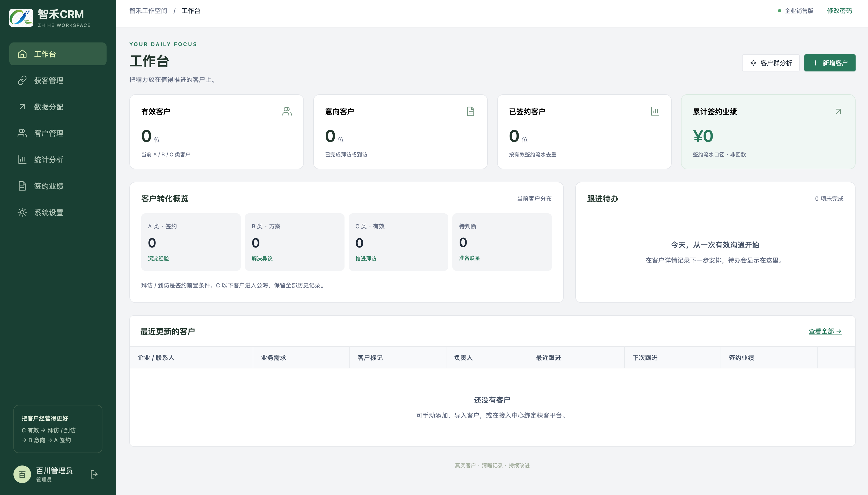Viewport: 868px width, 495px height.
Task: Click the 查看全部 link
Action: pyautogui.click(x=825, y=331)
